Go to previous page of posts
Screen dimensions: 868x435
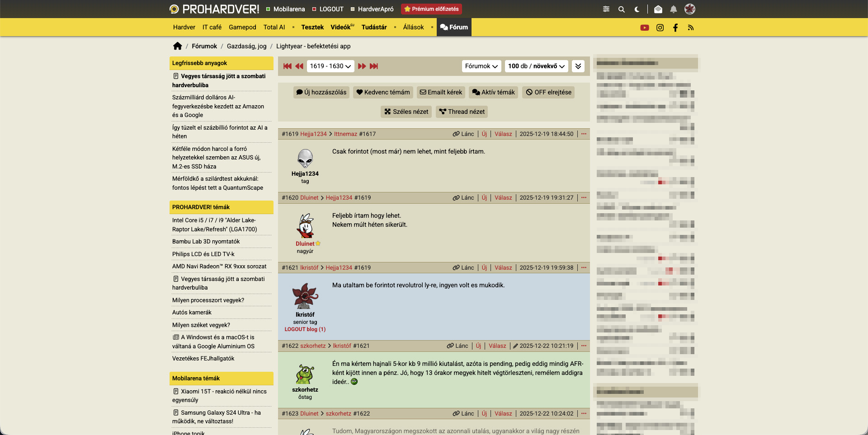coord(299,66)
